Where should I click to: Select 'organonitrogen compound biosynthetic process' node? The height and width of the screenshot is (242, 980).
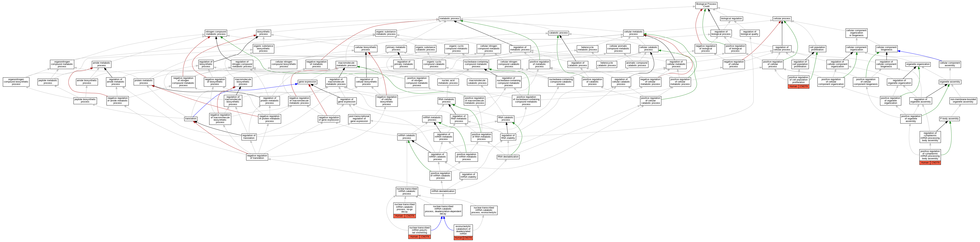[16, 82]
